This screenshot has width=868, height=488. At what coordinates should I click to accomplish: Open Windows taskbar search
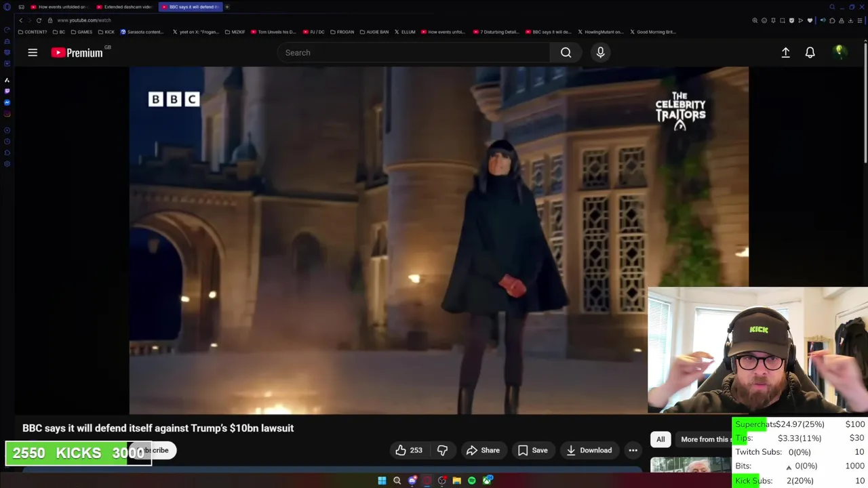[x=397, y=481]
